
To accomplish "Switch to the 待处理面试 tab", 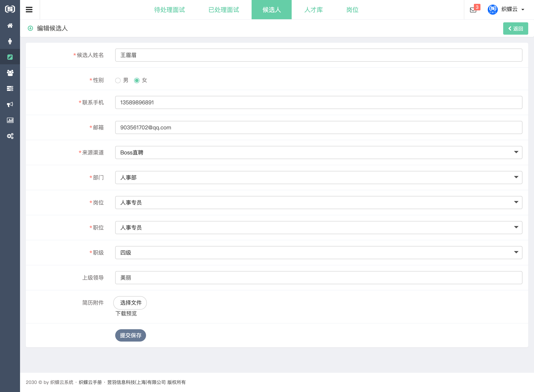I will (x=169, y=10).
